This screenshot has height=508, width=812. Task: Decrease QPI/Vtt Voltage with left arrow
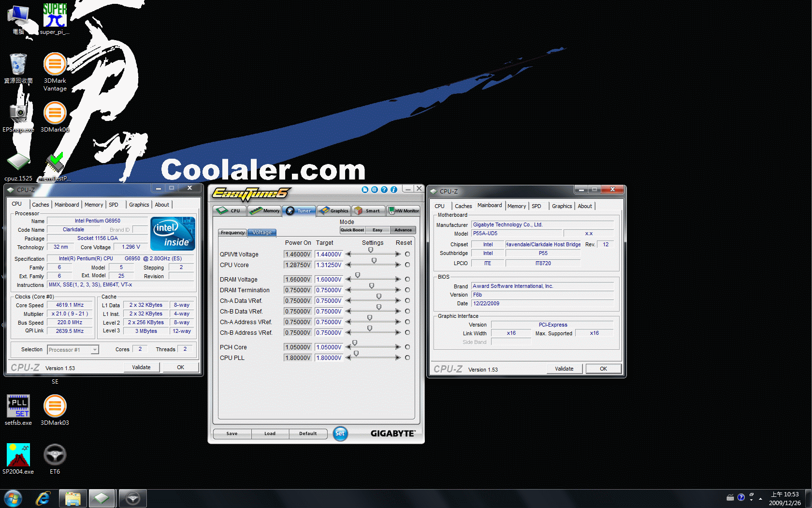point(348,254)
